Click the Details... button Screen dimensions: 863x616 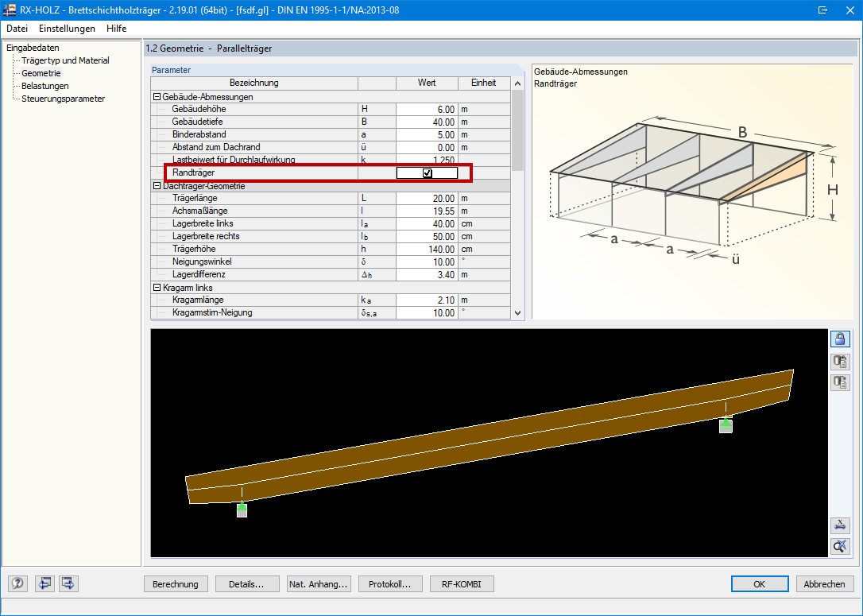click(246, 584)
